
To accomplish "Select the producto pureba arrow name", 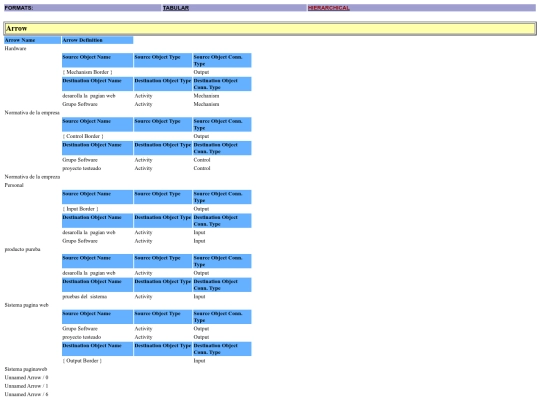I will pyautogui.click(x=22, y=249).
